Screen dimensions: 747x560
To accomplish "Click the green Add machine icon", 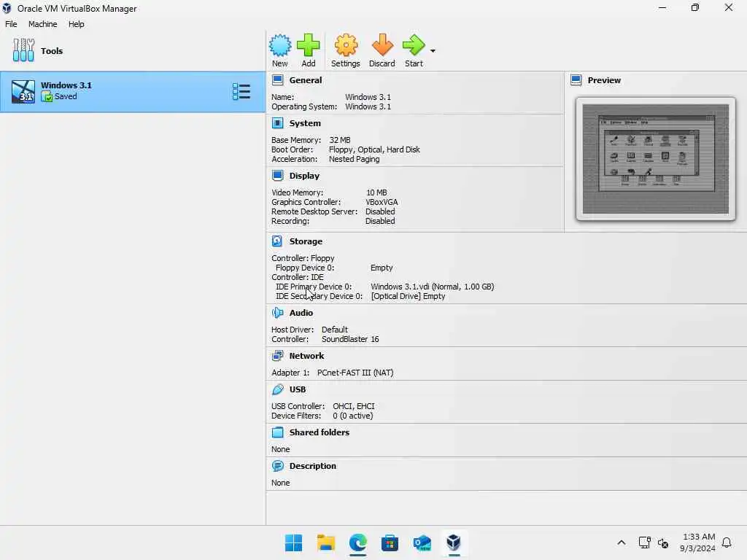I will coord(309,46).
